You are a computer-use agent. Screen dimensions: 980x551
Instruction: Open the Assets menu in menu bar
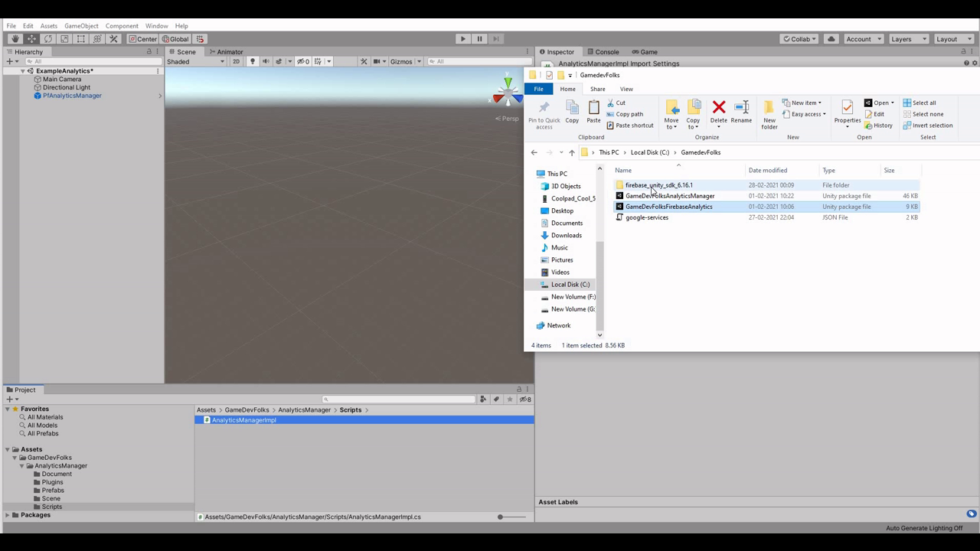pyautogui.click(x=49, y=26)
